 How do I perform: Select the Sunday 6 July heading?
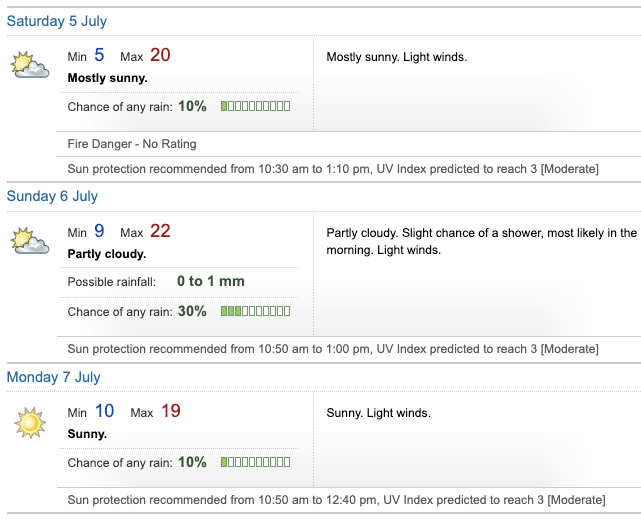pyautogui.click(x=52, y=196)
